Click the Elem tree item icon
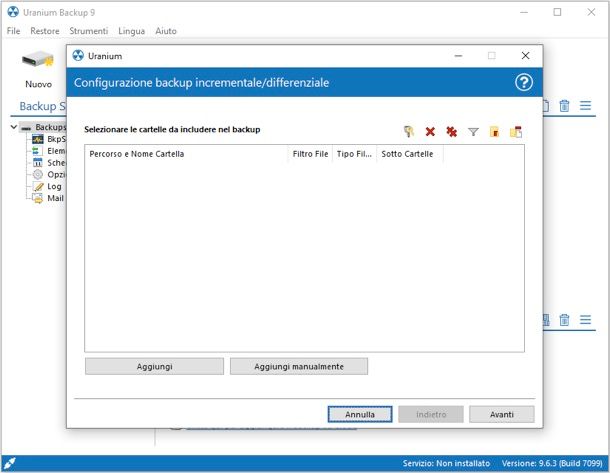Image resolution: width=610 pixels, height=473 pixels. pos(37,151)
